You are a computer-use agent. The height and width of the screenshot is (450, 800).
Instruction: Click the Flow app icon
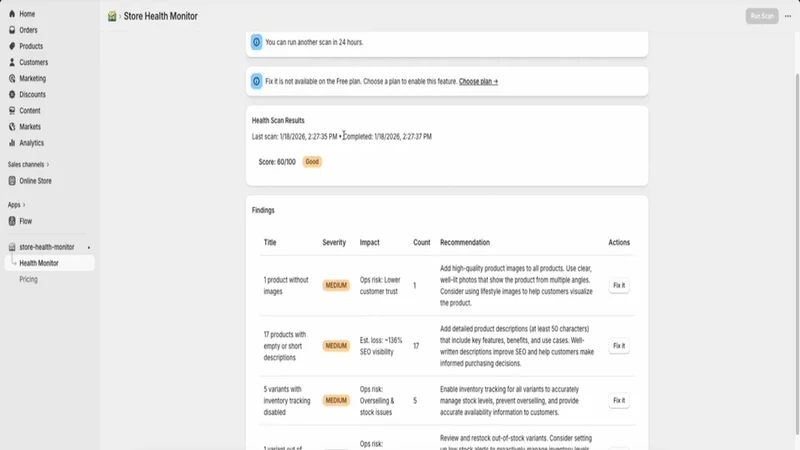[12, 221]
